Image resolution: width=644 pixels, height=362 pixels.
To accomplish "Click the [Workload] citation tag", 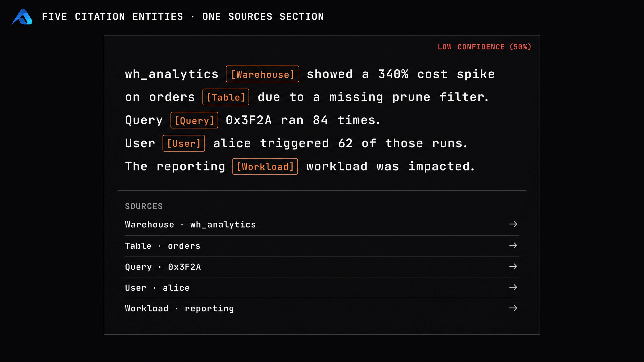I will click(x=265, y=166).
